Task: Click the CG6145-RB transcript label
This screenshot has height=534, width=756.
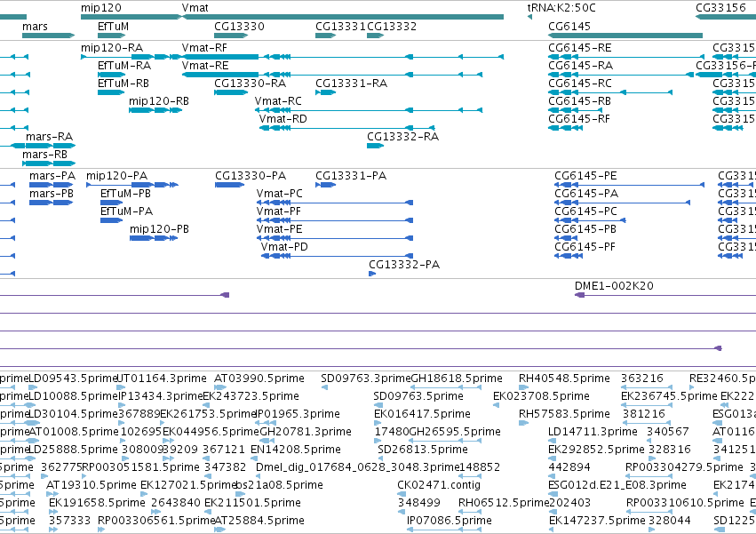Action: (579, 101)
